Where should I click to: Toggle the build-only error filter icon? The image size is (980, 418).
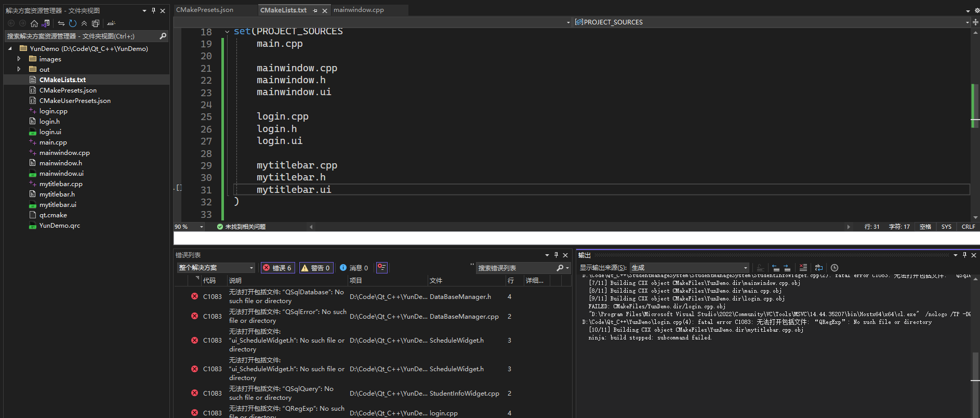tap(382, 268)
